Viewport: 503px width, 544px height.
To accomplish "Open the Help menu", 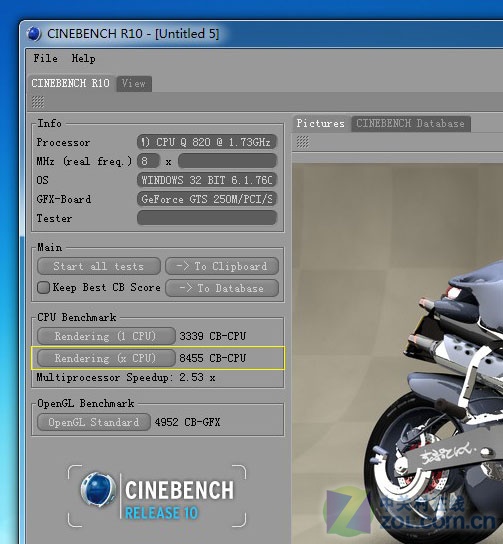I will [x=83, y=58].
